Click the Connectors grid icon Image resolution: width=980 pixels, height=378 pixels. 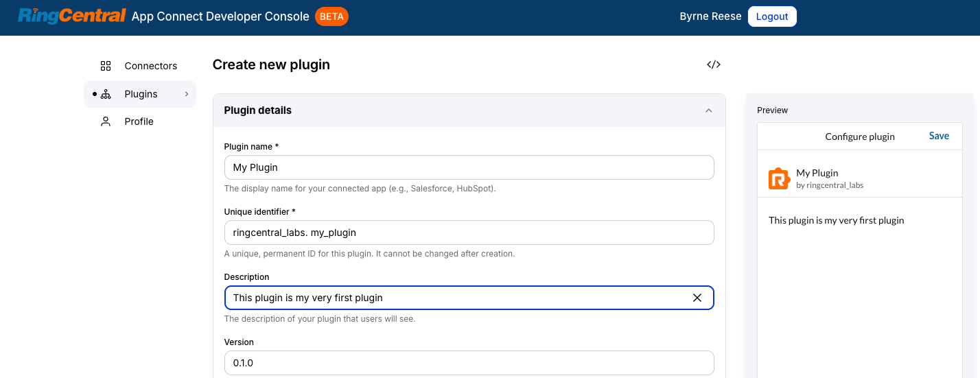pyautogui.click(x=106, y=66)
